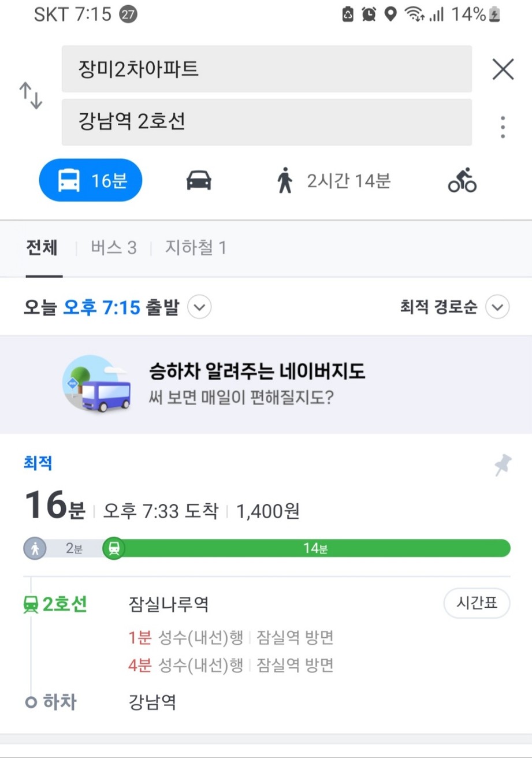Open the 시간표 timetable button
Viewport: 532px width, 758px height.
[477, 604]
